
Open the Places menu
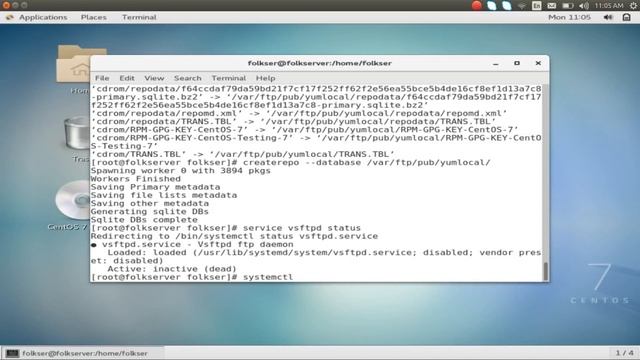click(x=93, y=17)
